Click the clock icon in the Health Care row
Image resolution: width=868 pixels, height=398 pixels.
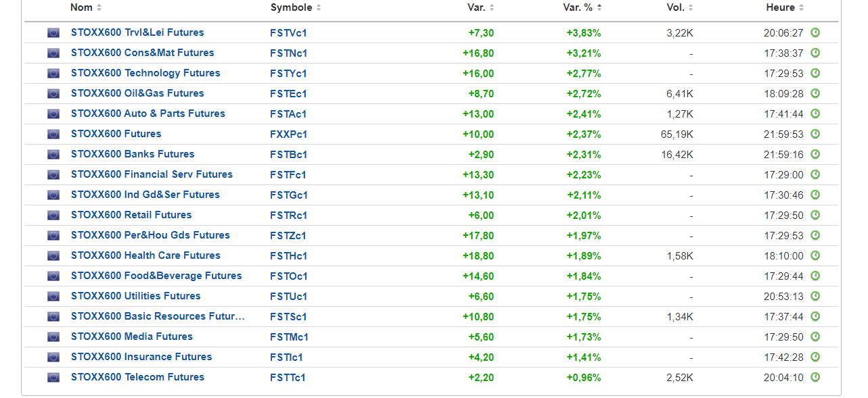(x=815, y=255)
